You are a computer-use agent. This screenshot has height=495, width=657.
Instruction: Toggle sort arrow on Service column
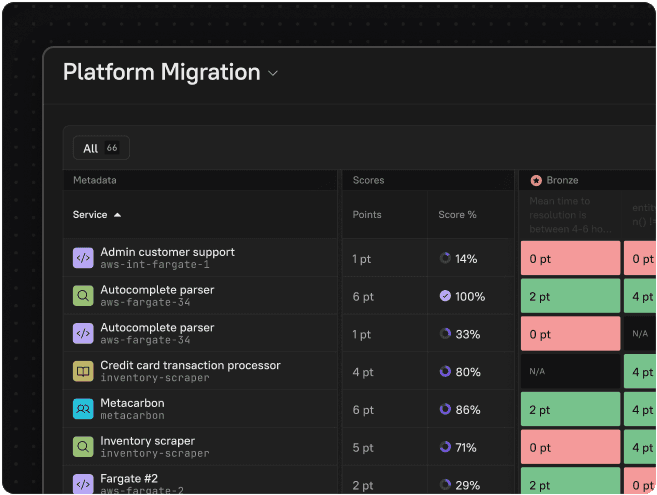[117, 215]
